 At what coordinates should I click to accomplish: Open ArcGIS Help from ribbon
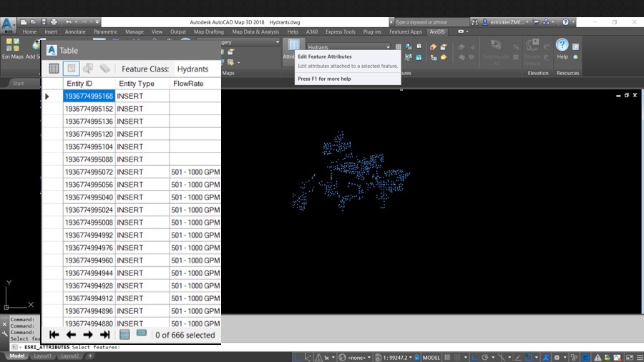tap(562, 49)
